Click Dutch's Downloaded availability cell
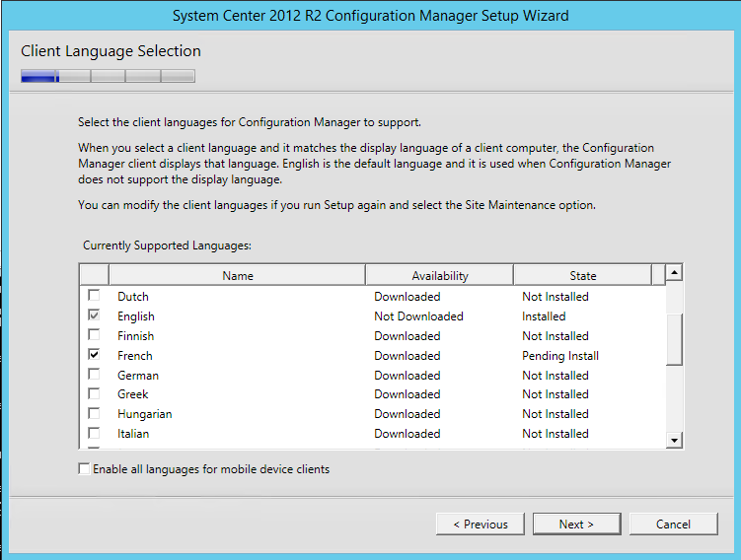The image size is (741, 560). click(x=408, y=297)
